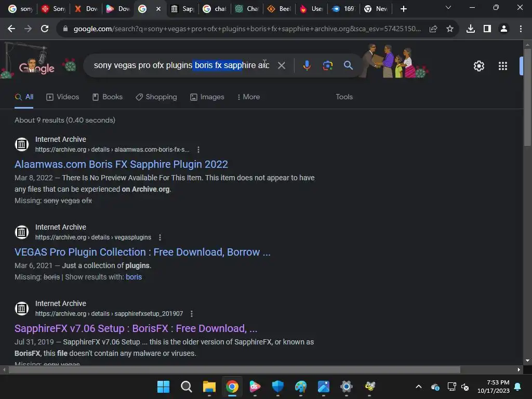The width and height of the screenshot is (532, 399).
Task: Open Windows notifications bell
Action: (518, 387)
